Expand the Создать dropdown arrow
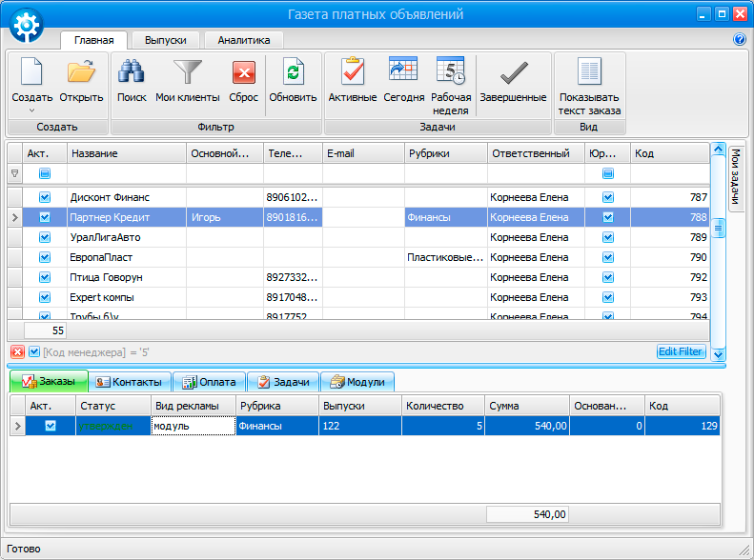The height and width of the screenshot is (560, 754). (x=31, y=110)
